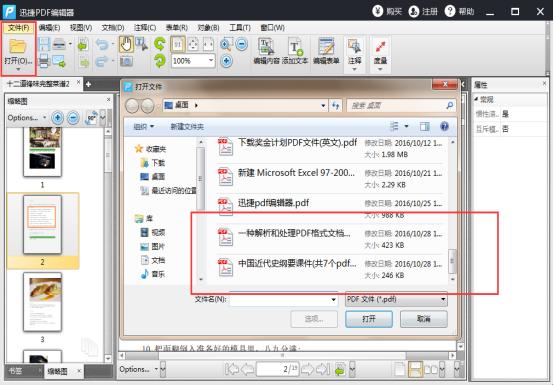Open thumbnail panel Options dropdown
This screenshot has width=554, height=386.
tap(27, 118)
